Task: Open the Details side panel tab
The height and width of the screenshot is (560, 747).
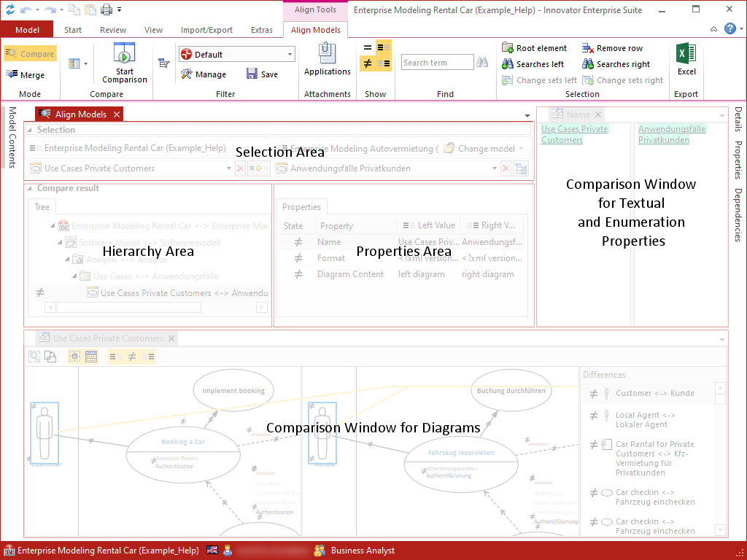Action: tap(738, 119)
